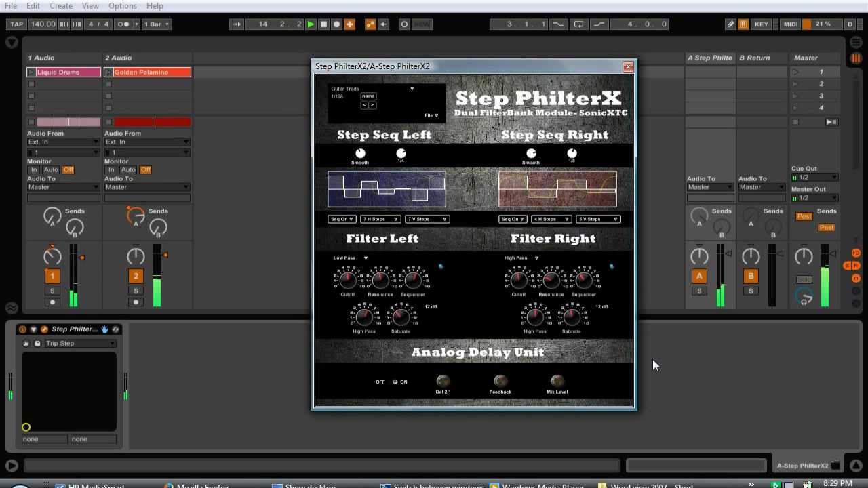The width and height of the screenshot is (868, 488).
Task: Select the 140.00 tempo field
Action: pos(43,24)
